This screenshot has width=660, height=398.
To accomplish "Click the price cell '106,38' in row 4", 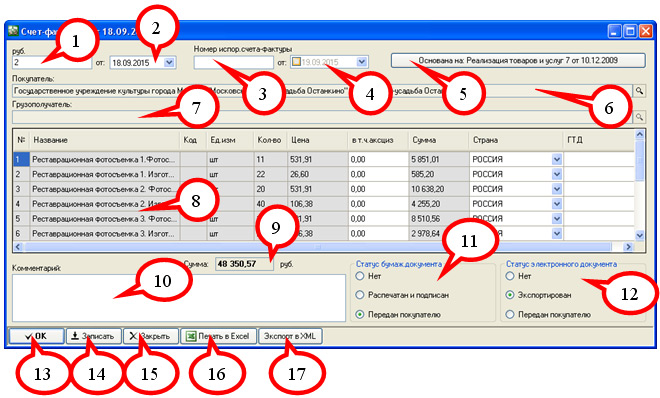I will 318,204.
